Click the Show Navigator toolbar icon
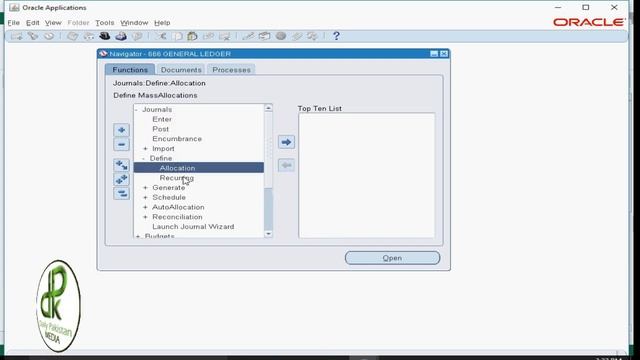 tap(49, 36)
